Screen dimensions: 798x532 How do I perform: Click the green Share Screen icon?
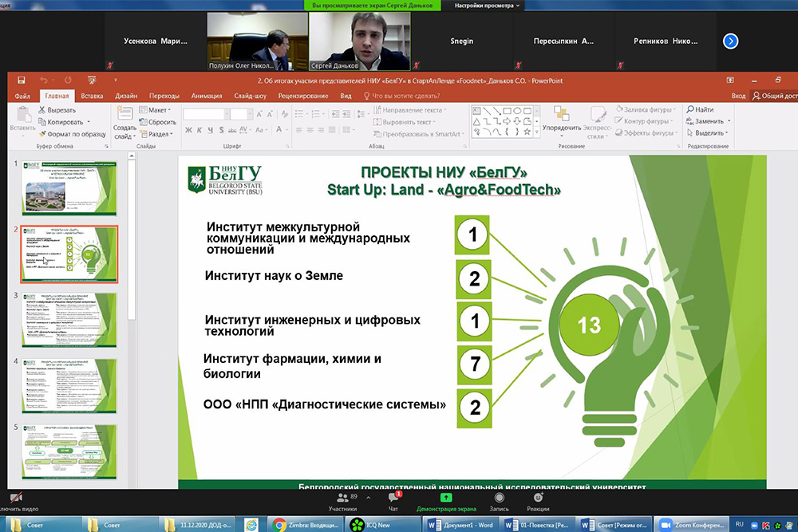pyautogui.click(x=447, y=498)
